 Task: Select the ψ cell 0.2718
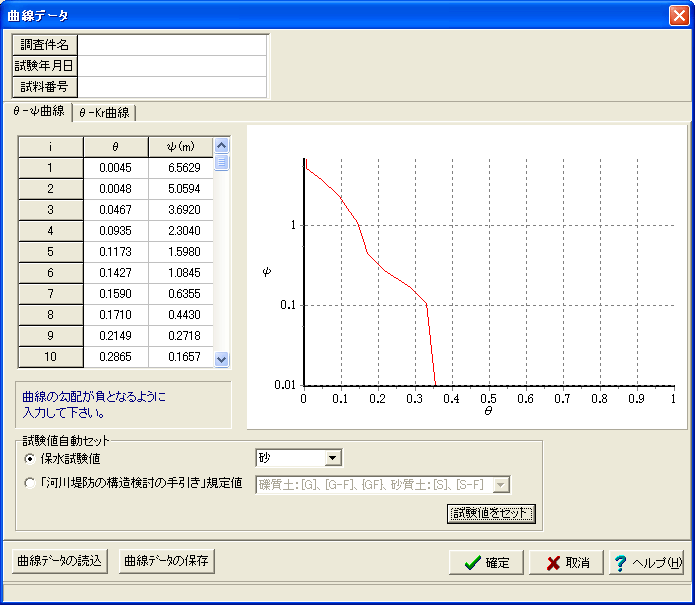click(x=181, y=336)
